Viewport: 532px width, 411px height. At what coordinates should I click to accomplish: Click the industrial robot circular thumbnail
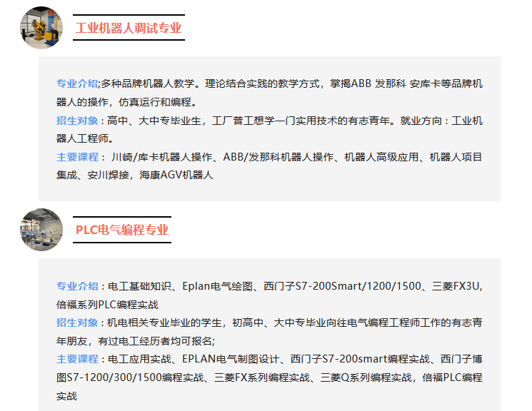41,28
